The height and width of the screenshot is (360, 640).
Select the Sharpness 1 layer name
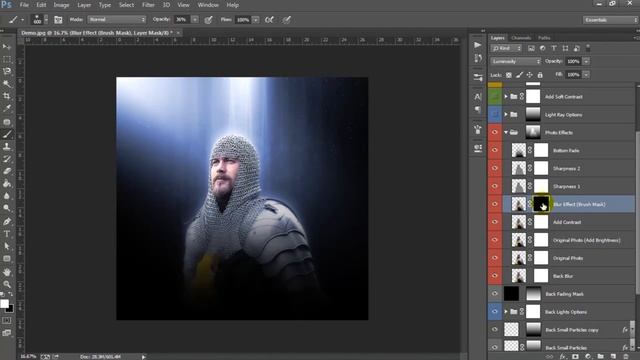[x=567, y=187]
